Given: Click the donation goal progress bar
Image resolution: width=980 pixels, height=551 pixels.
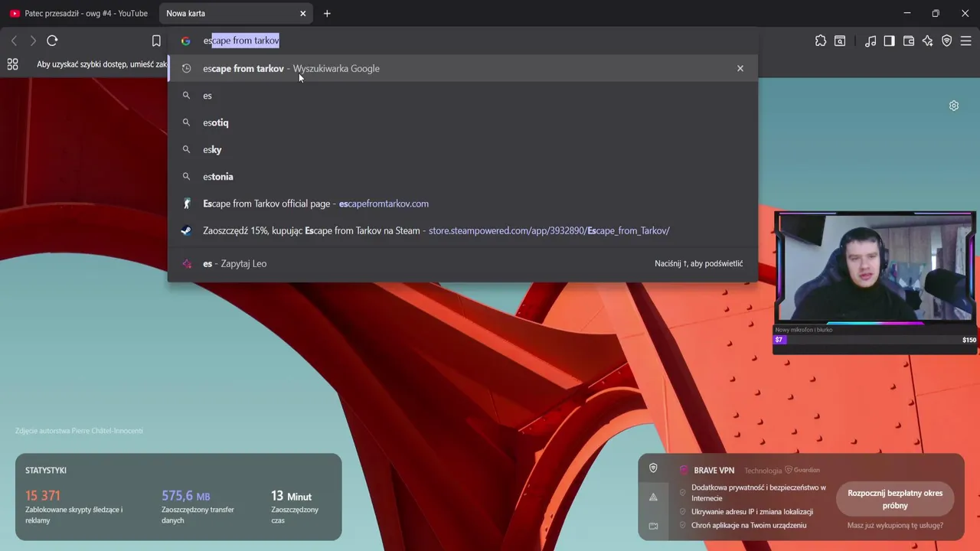Looking at the screenshot, I should click(x=875, y=340).
